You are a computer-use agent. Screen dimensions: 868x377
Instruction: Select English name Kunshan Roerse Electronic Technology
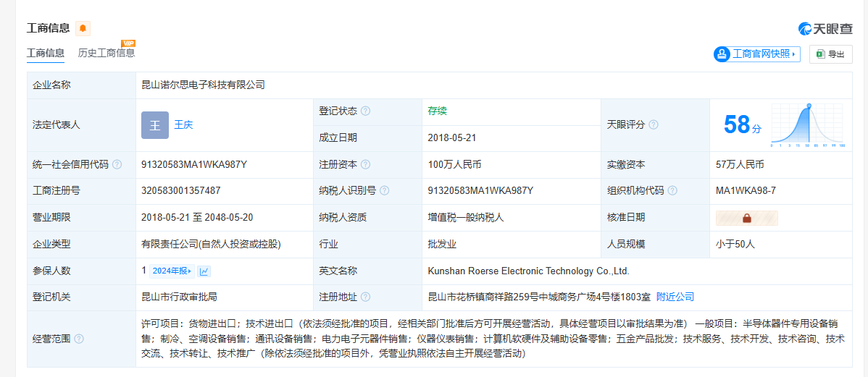point(529,271)
